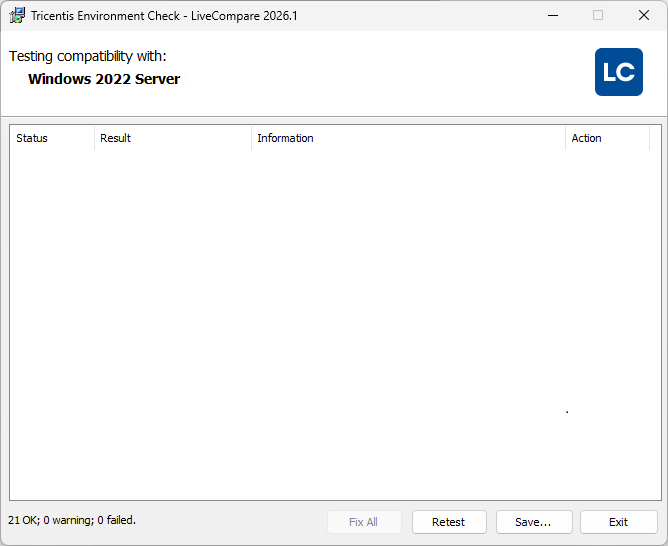Click the 'Testing compatibility with:' label
Viewport: 668px width, 546px height.
(x=88, y=56)
